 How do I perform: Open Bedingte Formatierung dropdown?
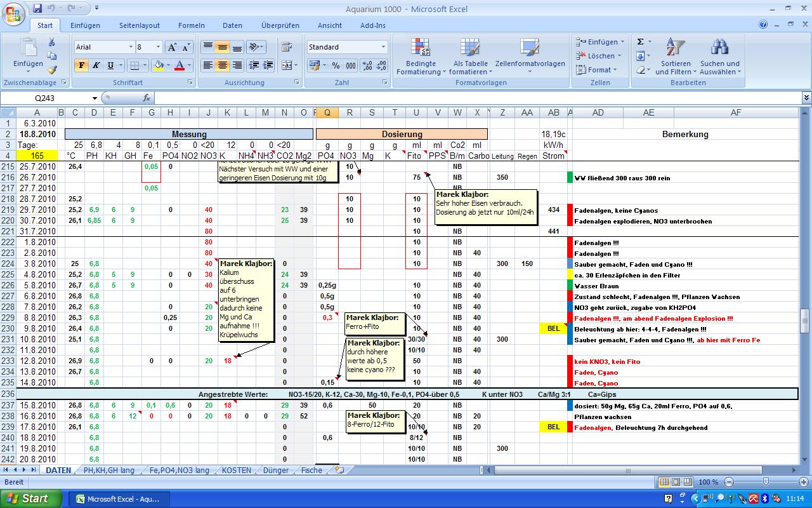pos(421,58)
